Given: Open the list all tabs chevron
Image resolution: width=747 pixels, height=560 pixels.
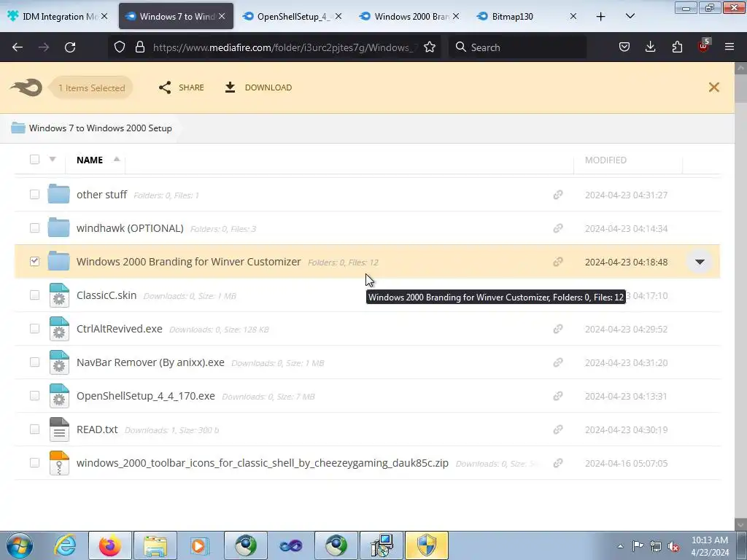Looking at the screenshot, I should [x=630, y=16].
